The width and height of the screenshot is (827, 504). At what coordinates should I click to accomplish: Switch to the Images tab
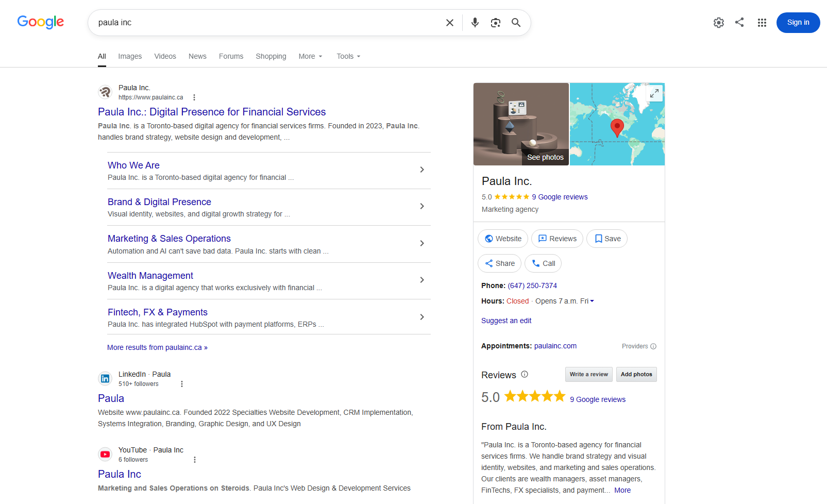tap(130, 56)
